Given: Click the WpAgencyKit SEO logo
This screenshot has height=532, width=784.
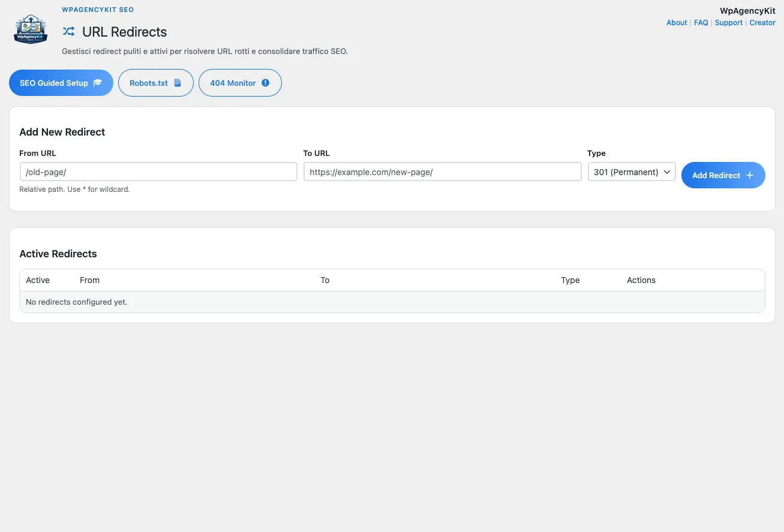Looking at the screenshot, I should point(31,29).
